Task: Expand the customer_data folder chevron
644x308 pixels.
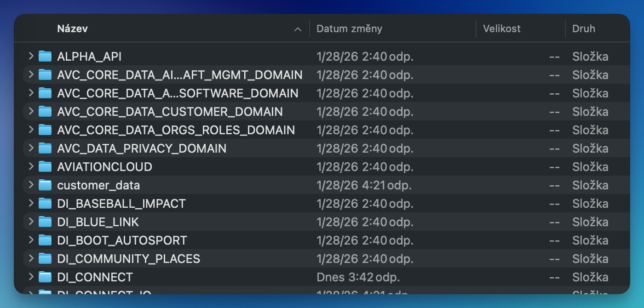Action: point(31,185)
